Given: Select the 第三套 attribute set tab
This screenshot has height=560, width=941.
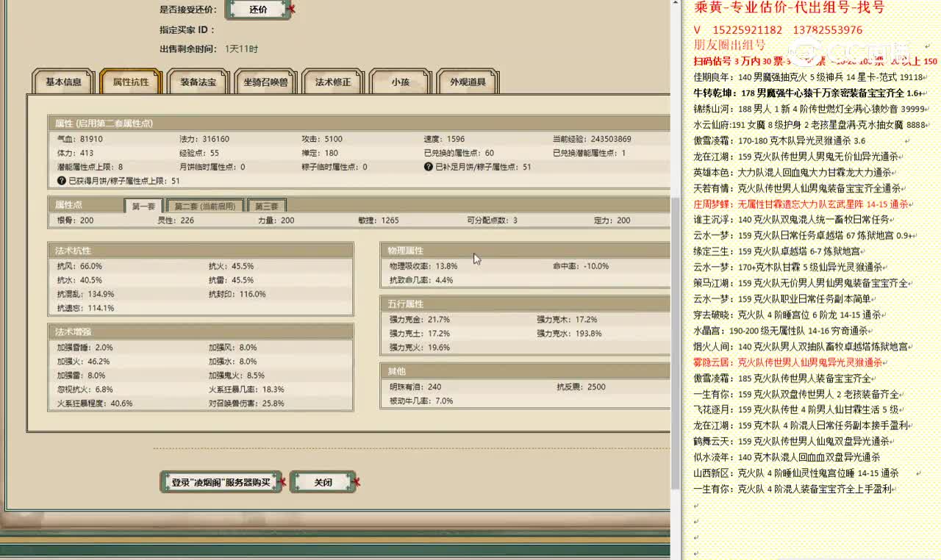Looking at the screenshot, I should (267, 207).
